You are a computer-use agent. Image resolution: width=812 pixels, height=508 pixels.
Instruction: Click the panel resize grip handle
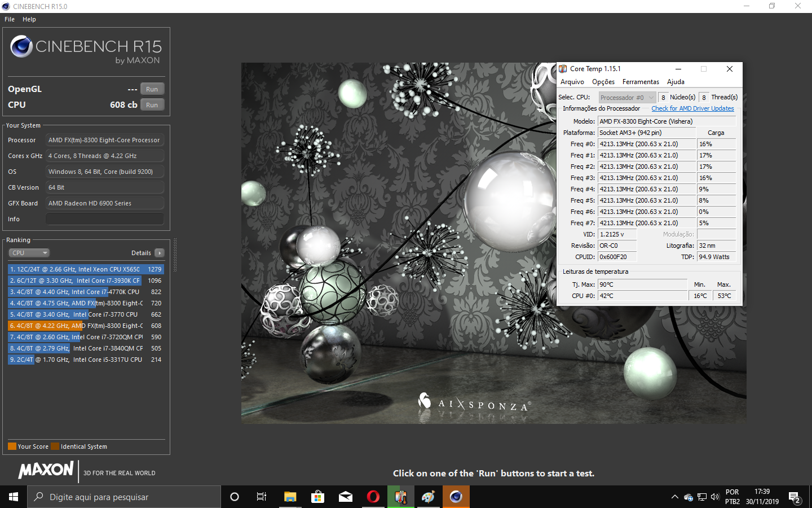pyautogui.click(x=175, y=255)
